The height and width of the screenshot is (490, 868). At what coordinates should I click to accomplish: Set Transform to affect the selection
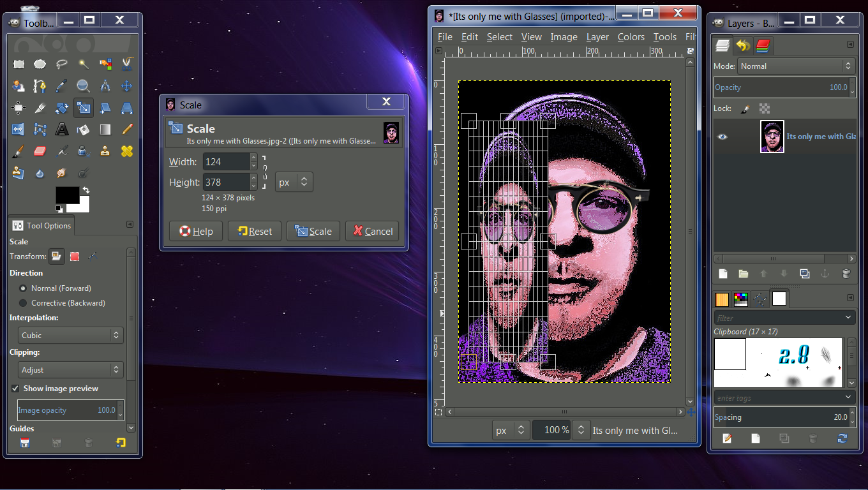(x=75, y=256)
